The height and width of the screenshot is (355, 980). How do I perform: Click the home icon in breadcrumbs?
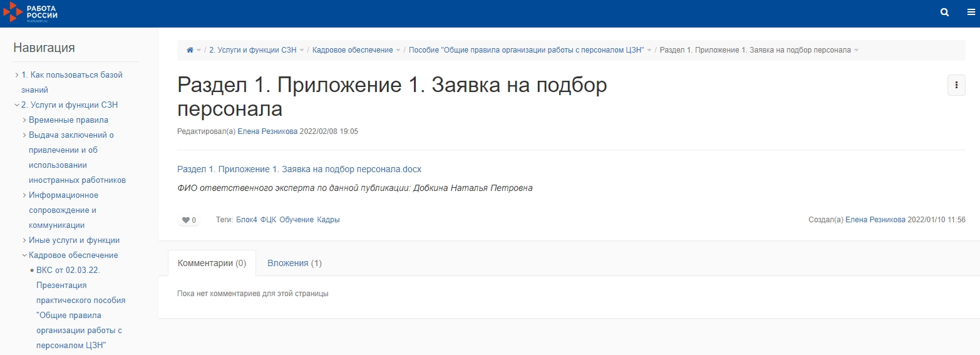coord(190,50)
